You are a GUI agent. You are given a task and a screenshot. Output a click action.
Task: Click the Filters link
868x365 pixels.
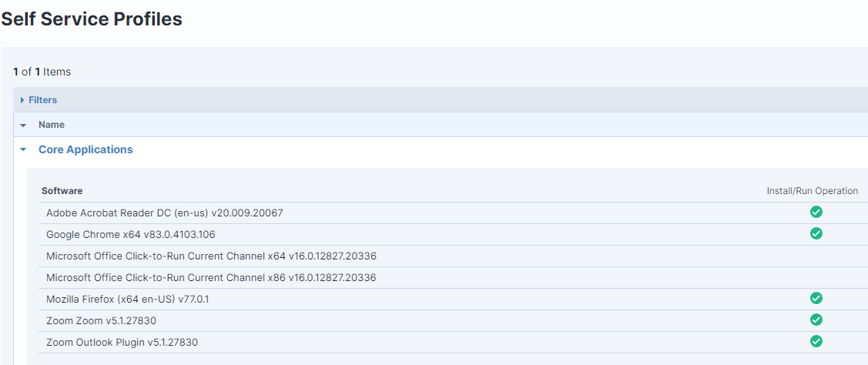[x=42, y=100]
